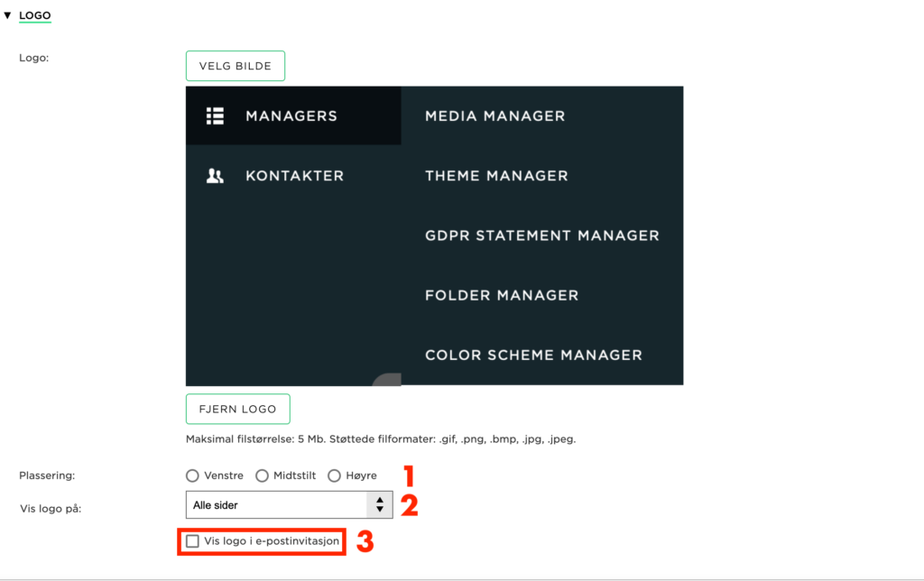The width and height of the screenshot is (924, 581).
Task: Click the maximum file size help text
Action: (x=381, y=439)
